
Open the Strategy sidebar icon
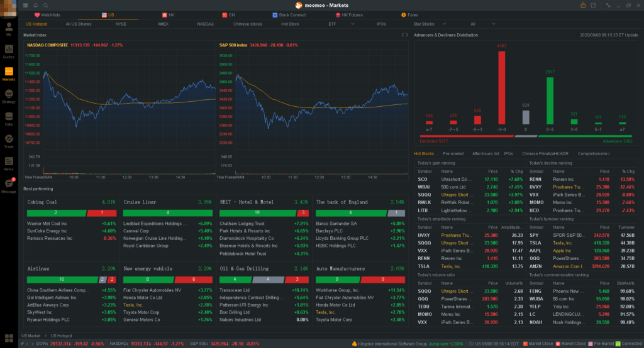point(9,97)
